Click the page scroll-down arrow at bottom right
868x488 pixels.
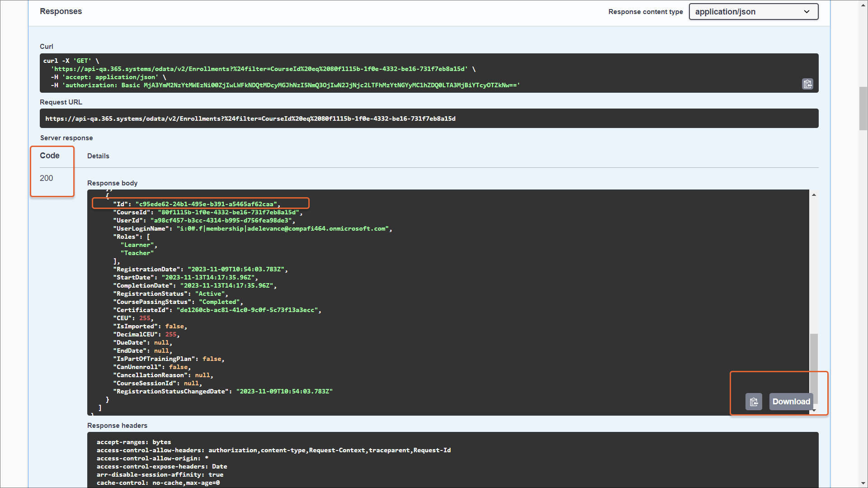tap(863, 483)
